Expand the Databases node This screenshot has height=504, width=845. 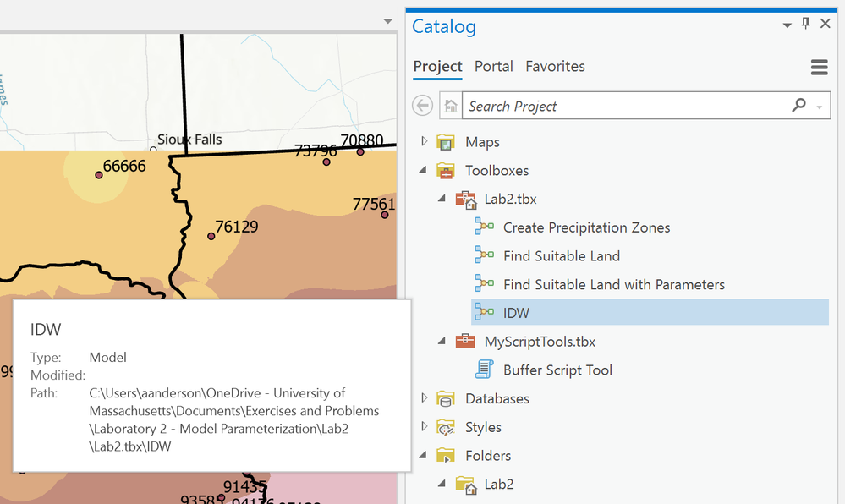[425, 398]
